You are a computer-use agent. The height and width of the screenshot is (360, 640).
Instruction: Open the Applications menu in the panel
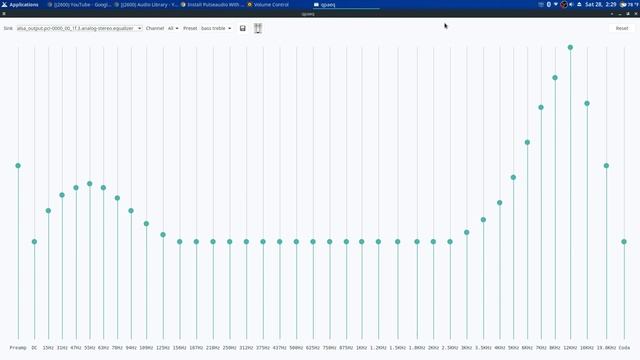(20, 4)
